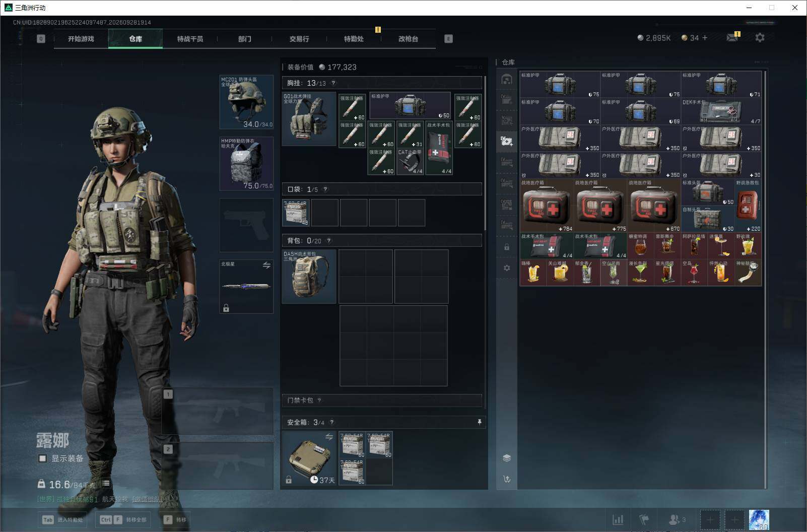807x532 pixels.
Task: Click the 转移全部 button
Action: 123,519
